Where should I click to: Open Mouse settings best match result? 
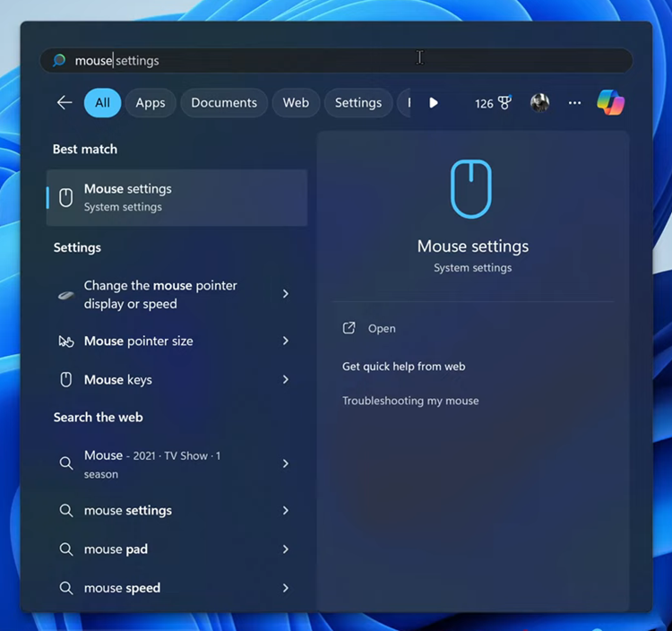point(177,197)
